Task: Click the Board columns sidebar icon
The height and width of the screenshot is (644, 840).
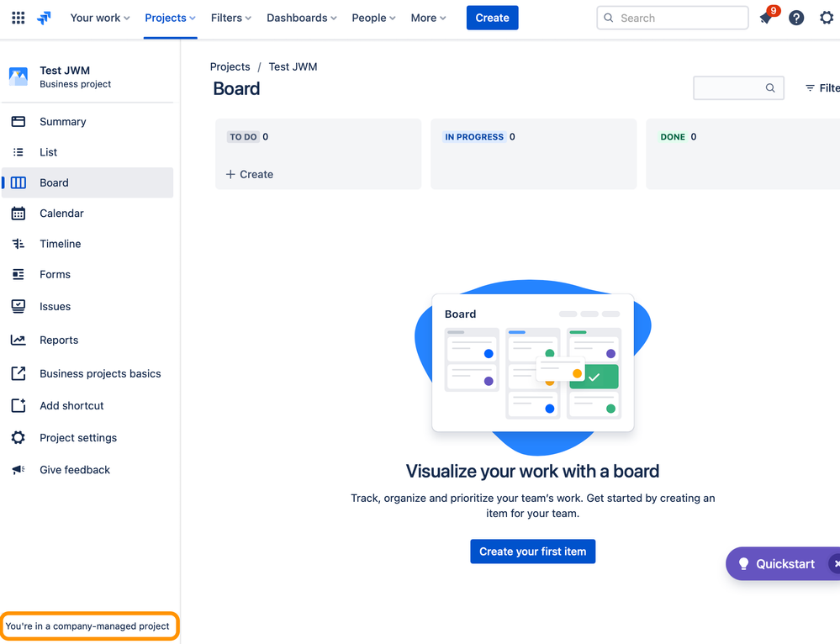Action: coord(18,182)
